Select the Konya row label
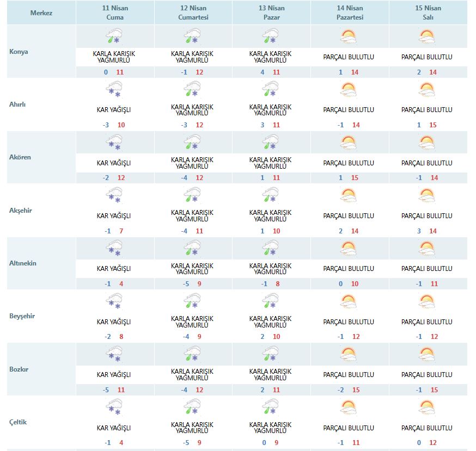 [x=19, y=52]
